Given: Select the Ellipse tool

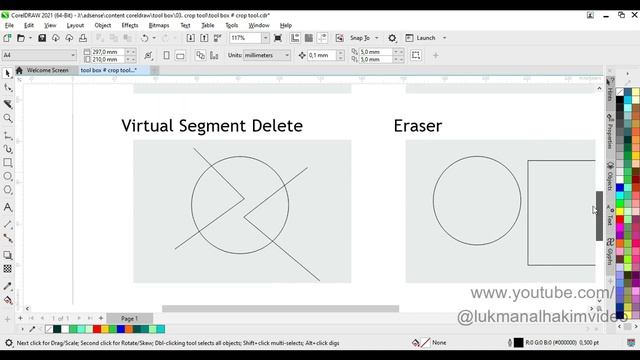Looking at the screenshot, I should 7,176.
